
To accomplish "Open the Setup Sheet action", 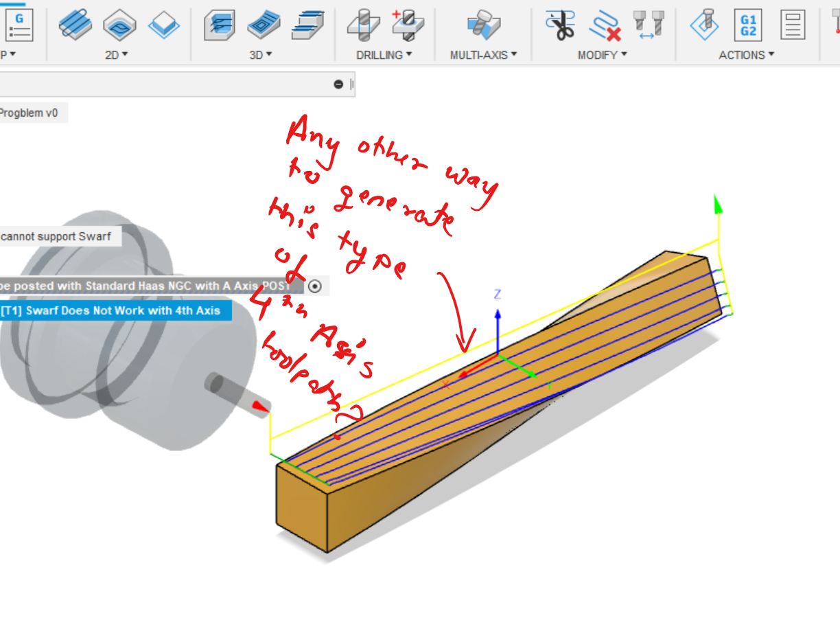I will click(792, 25).
